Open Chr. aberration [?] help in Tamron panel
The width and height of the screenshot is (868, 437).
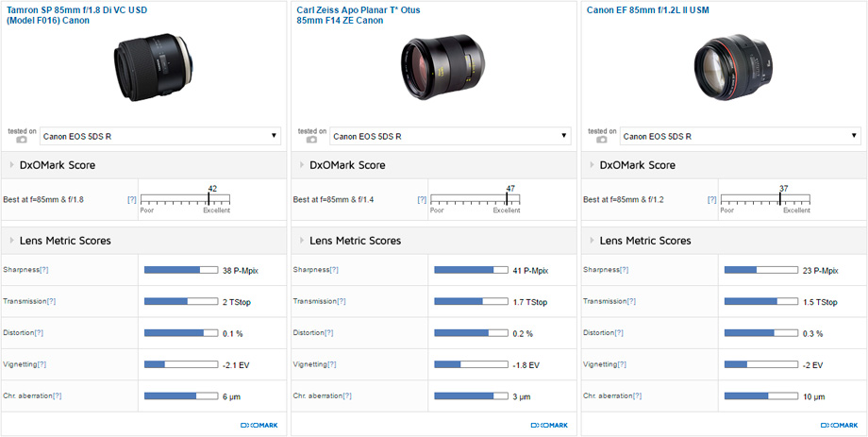click(57, 396)
